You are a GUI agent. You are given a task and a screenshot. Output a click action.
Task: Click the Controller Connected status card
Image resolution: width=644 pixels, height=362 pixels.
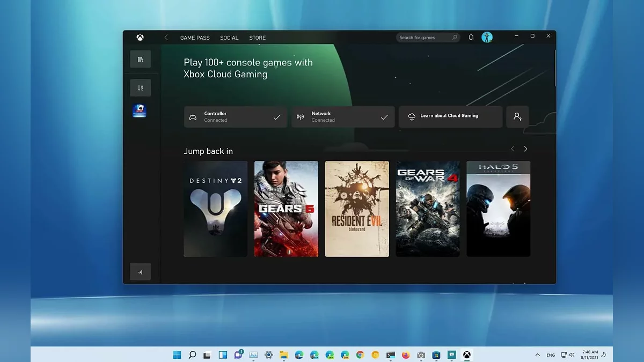click(236, 117)
